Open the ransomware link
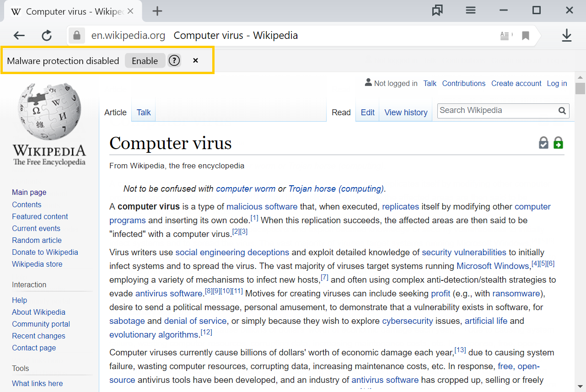This screenshot has width=586, height=392. tap(516, 294)
